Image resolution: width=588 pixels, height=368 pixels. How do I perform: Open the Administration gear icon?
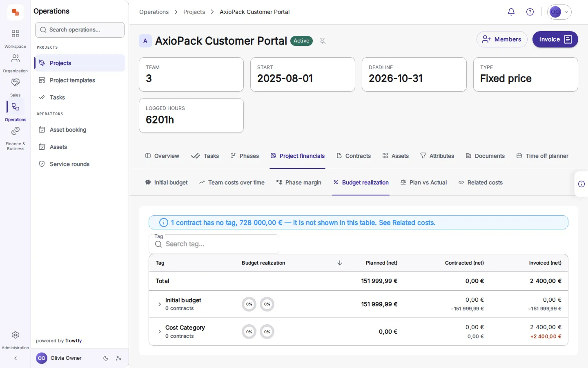(16, 340)
